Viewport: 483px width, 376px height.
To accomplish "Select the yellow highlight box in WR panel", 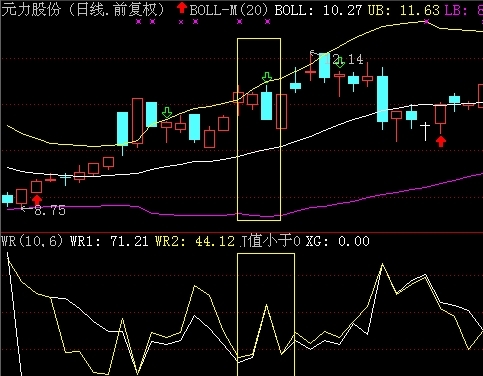I will point(266,314).
